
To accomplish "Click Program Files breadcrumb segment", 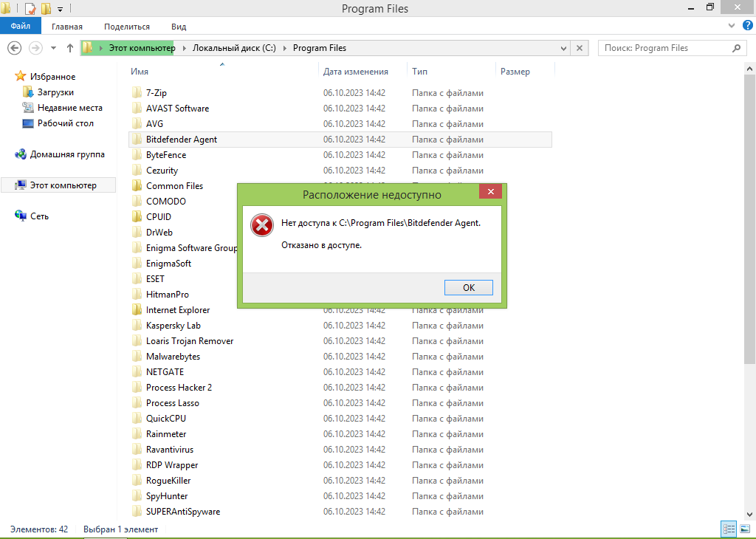I will pos(320,48).
